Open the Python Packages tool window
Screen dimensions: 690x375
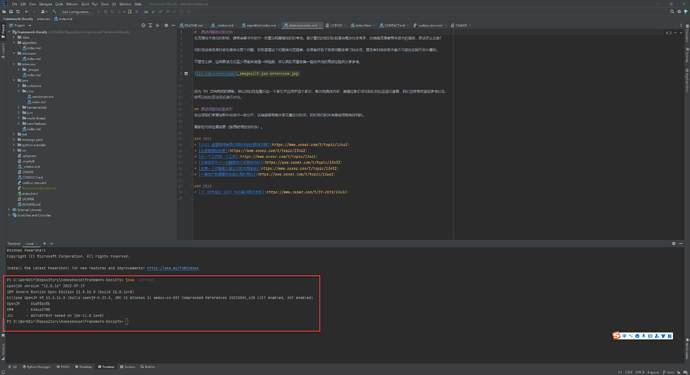[x=37, y=367]
